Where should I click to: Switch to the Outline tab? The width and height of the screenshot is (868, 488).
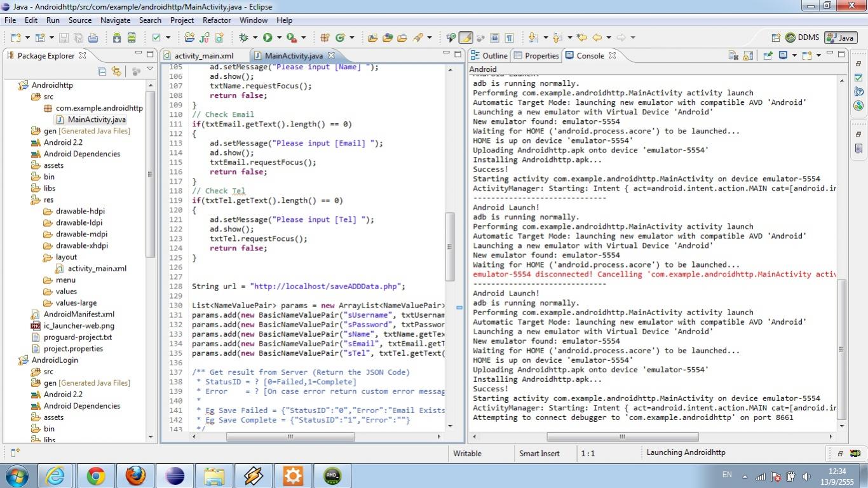[x=489, y=56]
